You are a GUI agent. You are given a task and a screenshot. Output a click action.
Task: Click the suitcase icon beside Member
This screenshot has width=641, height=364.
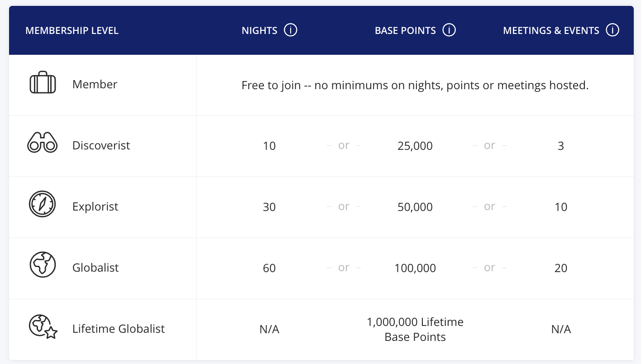[x=42, y=83]
